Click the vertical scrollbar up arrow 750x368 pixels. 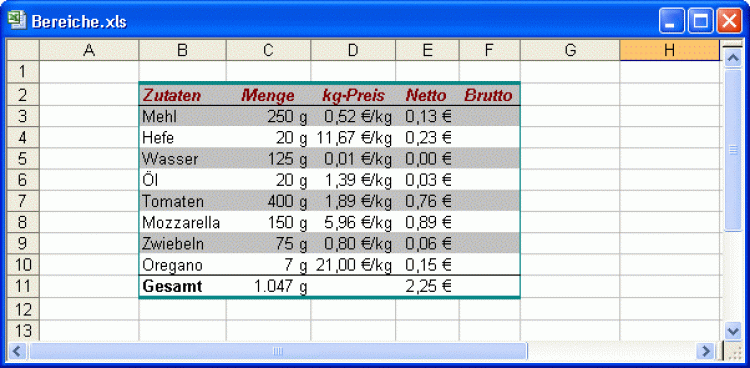(x=733, y=58)
